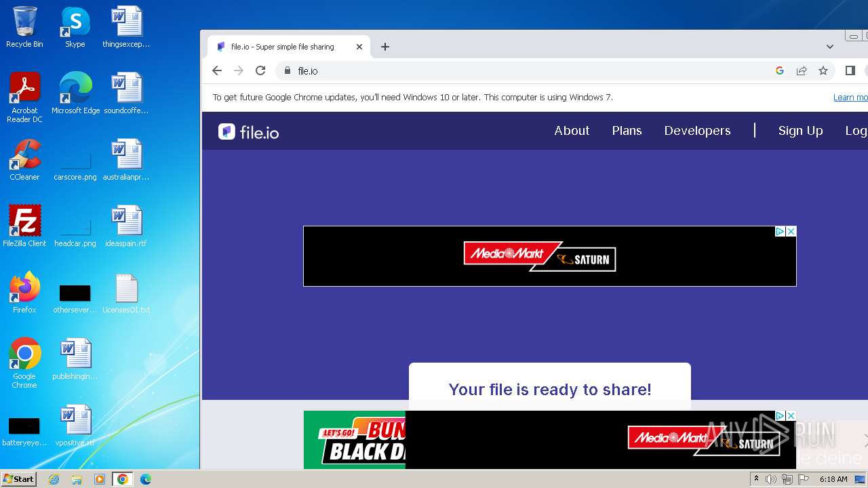Open the Chrome tab search dropdown arrow

click(x=830, y=47)
